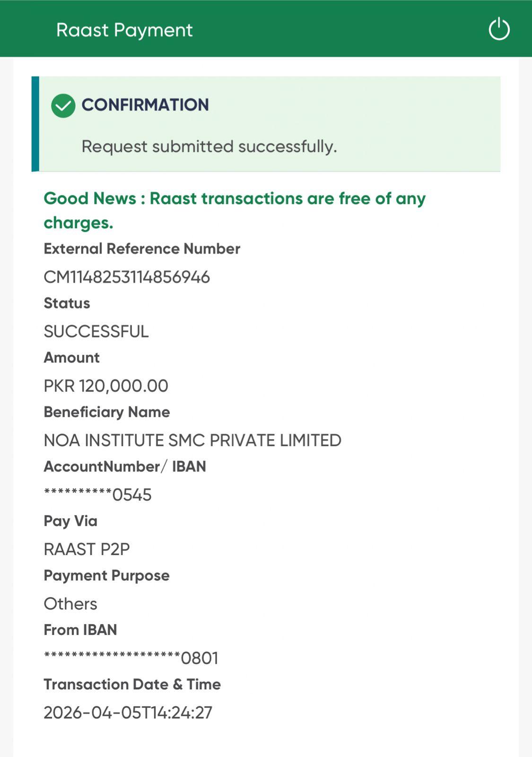This screenshot has width=532, height=757.
Task: Click 'Request submitted successfully' message
Action: [x=209, y=146]
